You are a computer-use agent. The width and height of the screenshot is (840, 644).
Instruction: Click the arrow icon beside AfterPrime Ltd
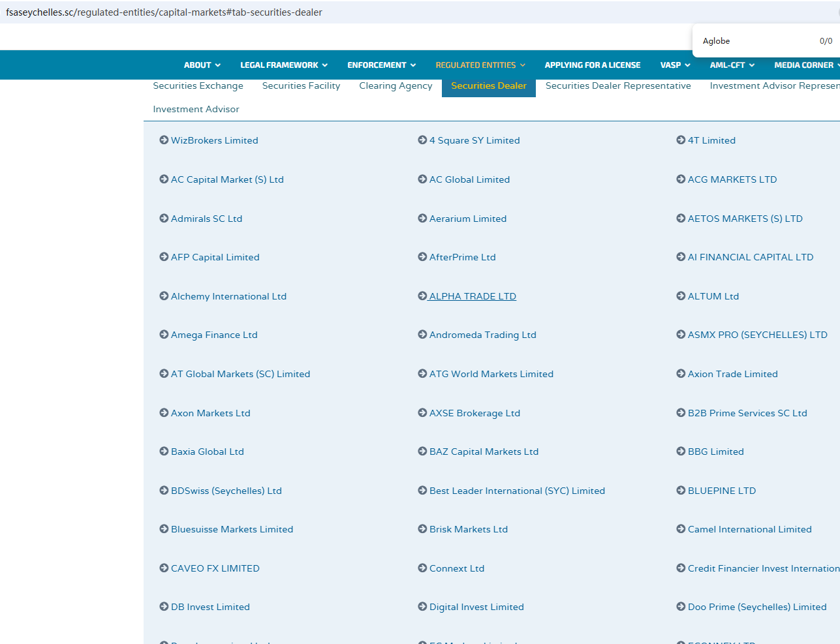pos(422,257)
